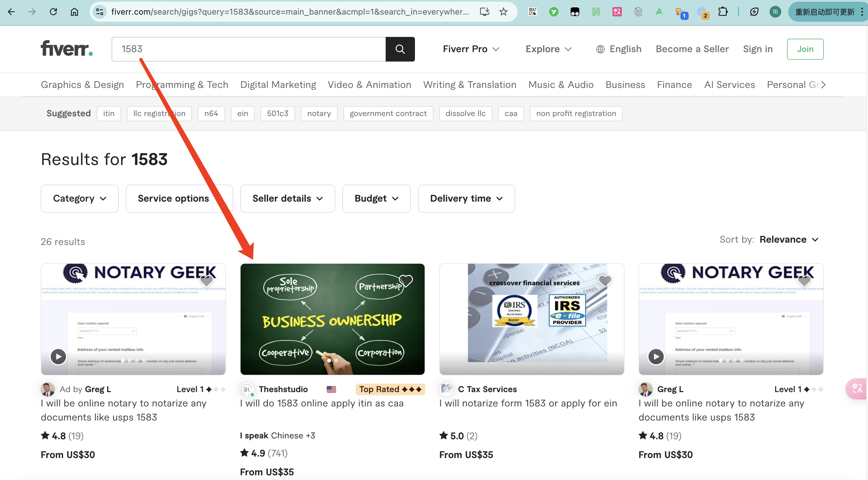Open the Writing & Translation category
Screen dimensions: 868x480
point(469,85)
